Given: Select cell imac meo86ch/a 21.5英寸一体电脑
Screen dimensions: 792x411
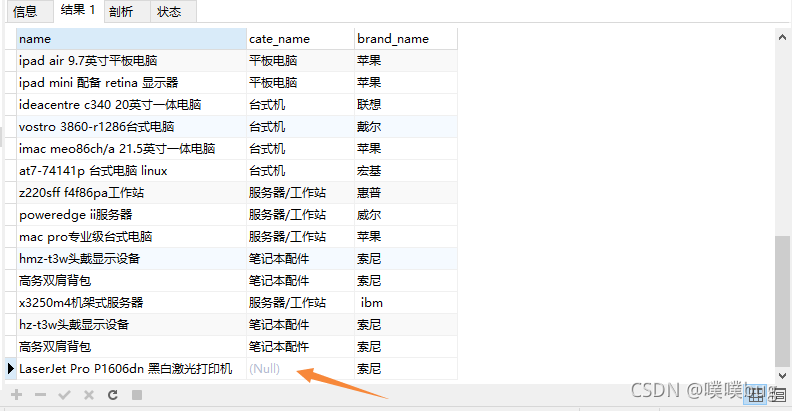Looking at the screenshot, I should 131,148.
